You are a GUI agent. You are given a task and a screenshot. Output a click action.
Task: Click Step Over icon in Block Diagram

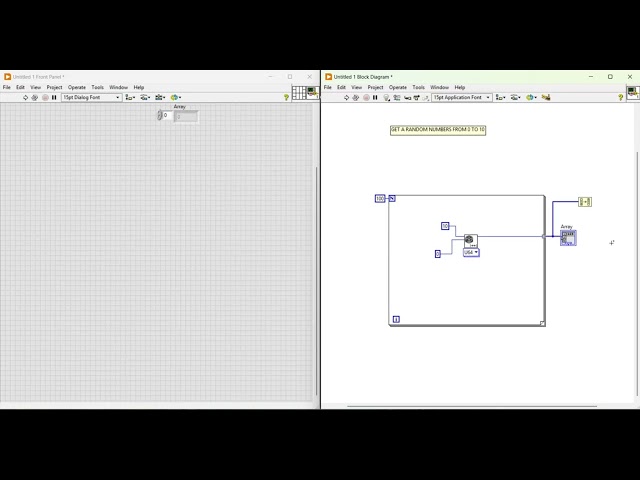(416, 98)
